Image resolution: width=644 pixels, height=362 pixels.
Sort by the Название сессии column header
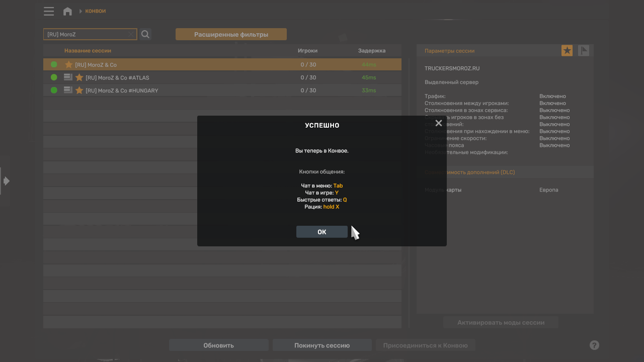pos(88,51)
